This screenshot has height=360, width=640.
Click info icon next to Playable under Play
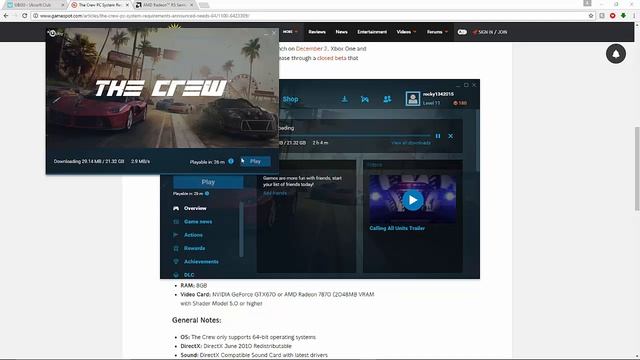[x=207, y=193]
